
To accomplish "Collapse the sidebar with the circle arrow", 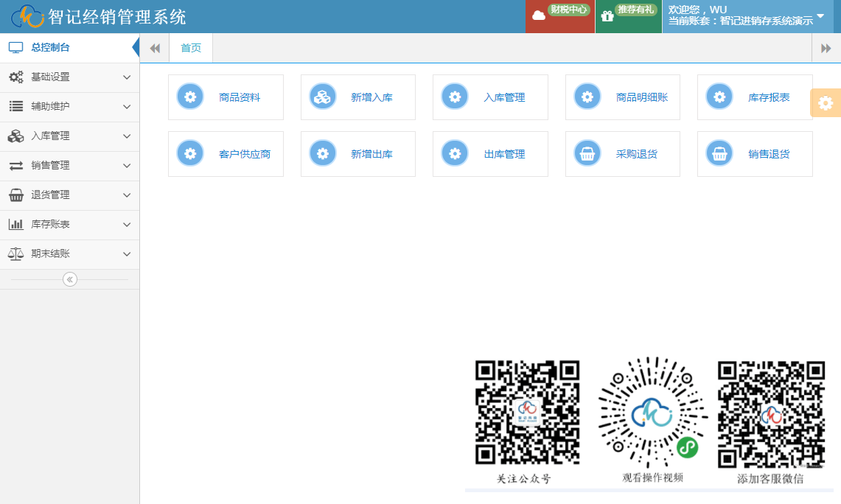I will (70, 279).
